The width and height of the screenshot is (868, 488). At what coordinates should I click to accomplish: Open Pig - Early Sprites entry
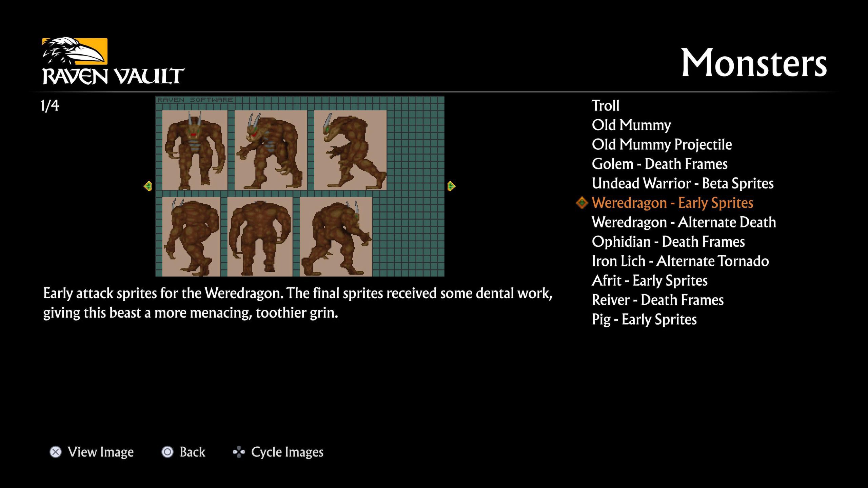(x=644, y=319)
